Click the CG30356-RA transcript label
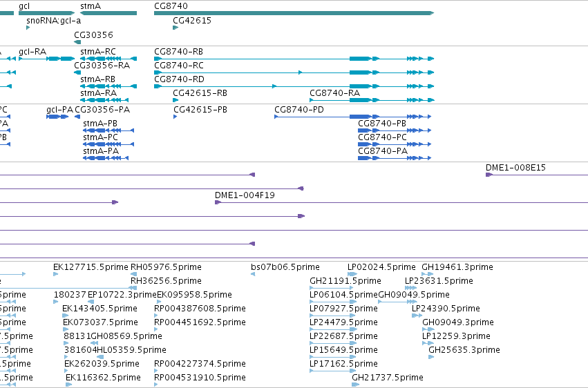The height and width of the screenshot is (388, 588). (102, 66)
